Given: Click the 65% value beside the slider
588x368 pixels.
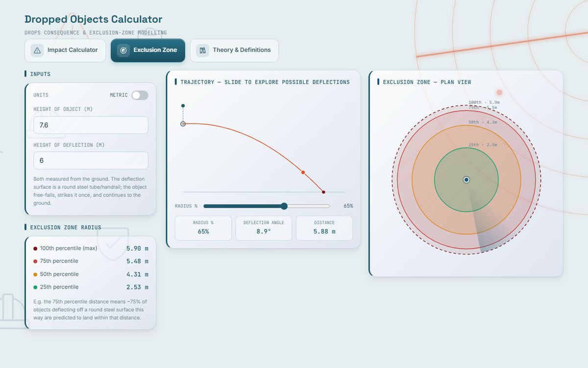Looking at the screenshot, I should [348, 206].
